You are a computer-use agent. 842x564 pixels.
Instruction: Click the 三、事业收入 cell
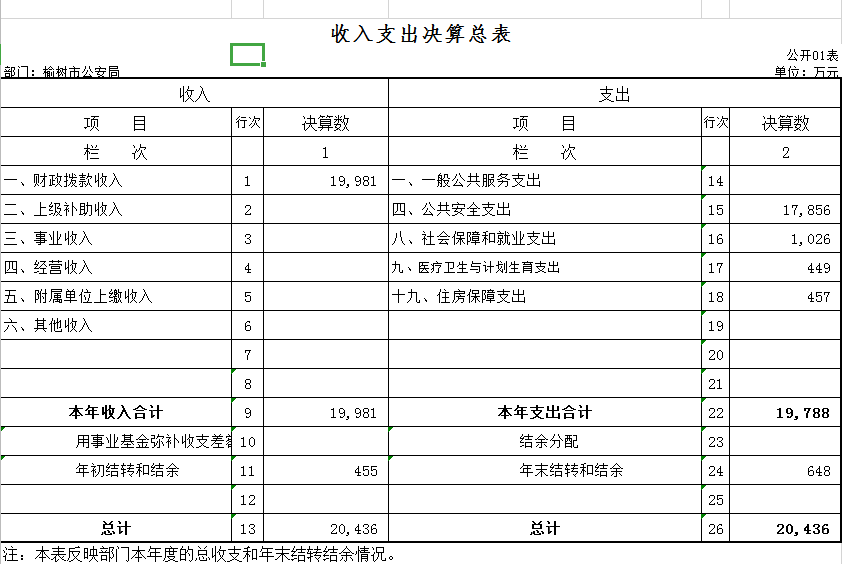(x=48, y=239)
